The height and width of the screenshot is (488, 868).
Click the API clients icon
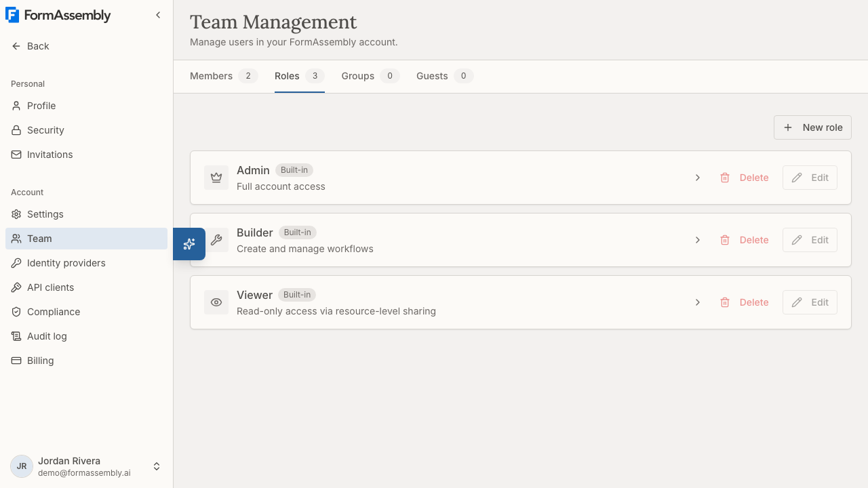coord(16,287)
